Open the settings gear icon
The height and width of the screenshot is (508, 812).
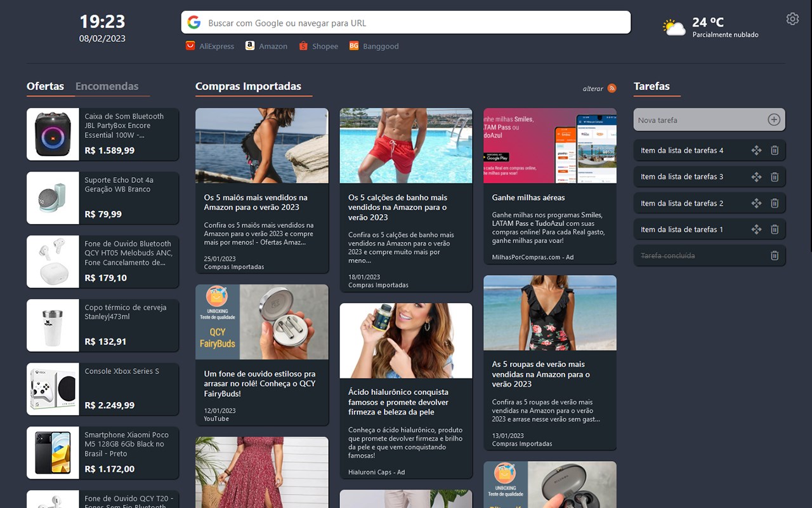coord(792,19)
